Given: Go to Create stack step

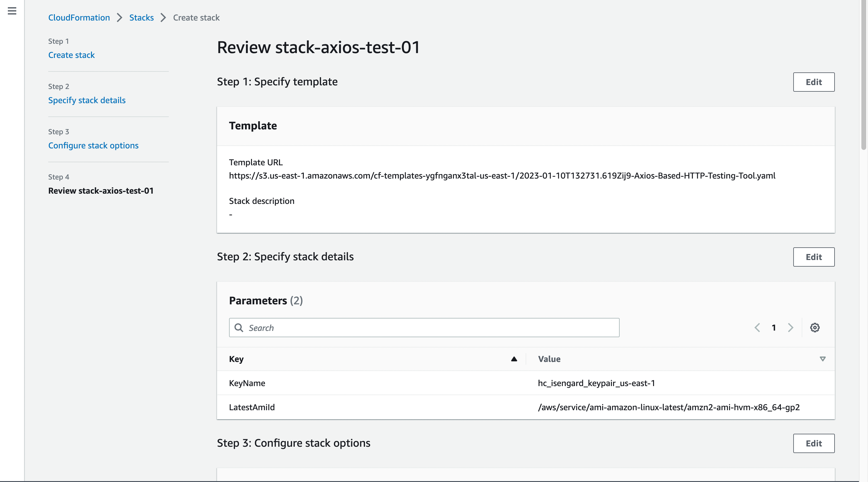Looking at the screenshot, I should point(71,55).
